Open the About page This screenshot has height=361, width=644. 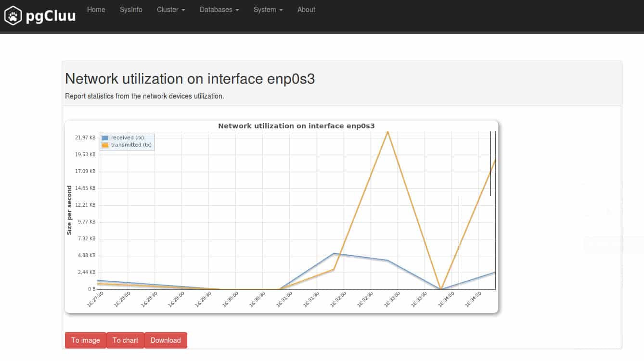pos(306,10)
